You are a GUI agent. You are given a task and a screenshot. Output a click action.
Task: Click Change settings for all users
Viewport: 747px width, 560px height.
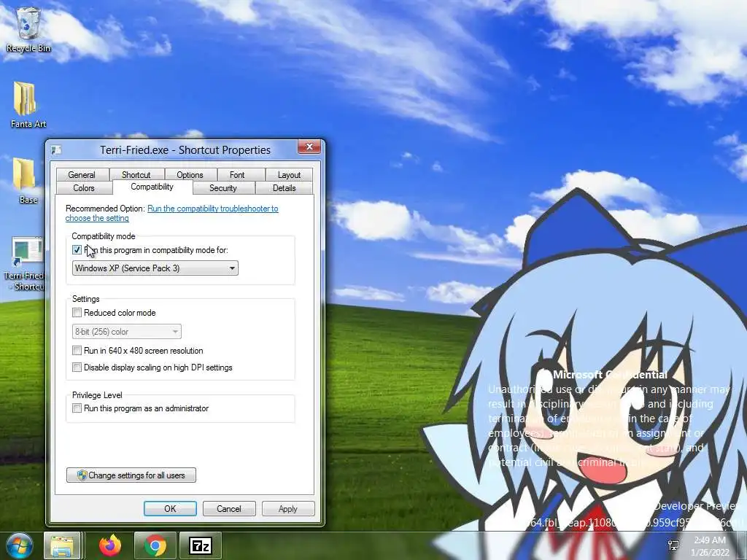tap(131, 475)
